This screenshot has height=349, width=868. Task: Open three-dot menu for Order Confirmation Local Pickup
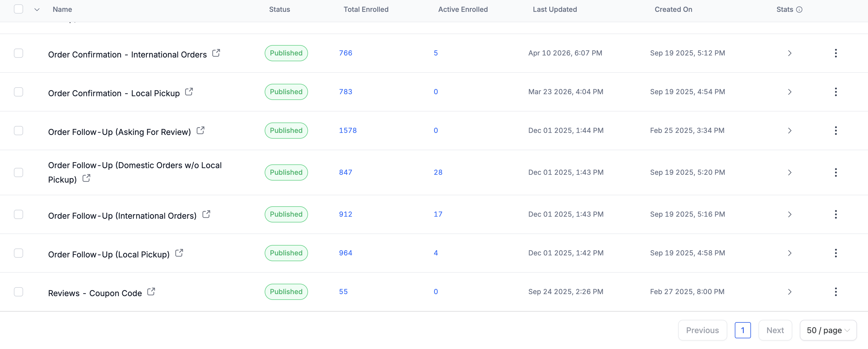tap(836, 92)
